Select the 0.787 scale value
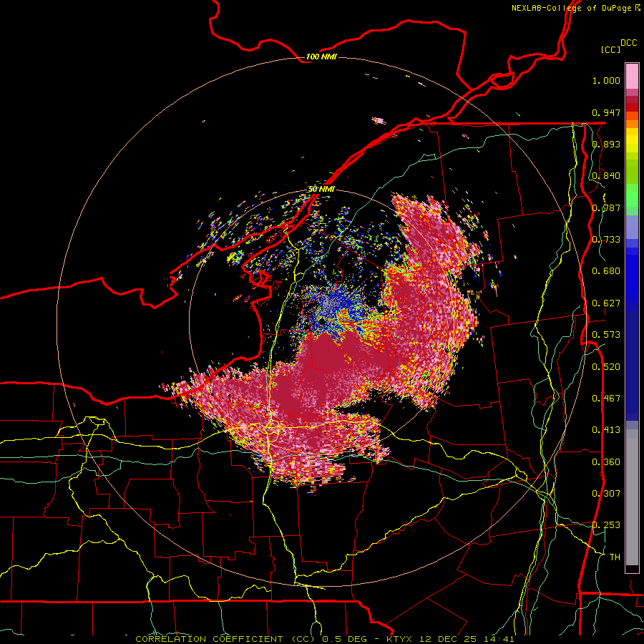The height and width of the screenshot is (644, 644). (606, 208)
